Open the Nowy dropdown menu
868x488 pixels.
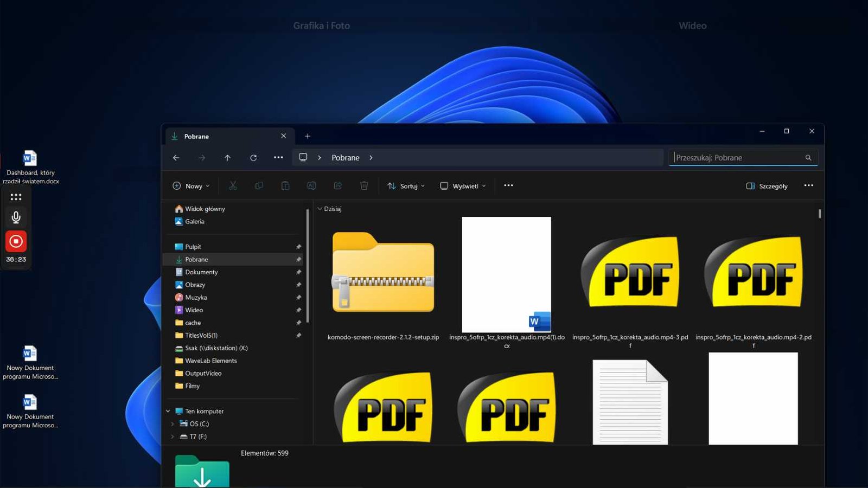pyautogui.click(x=190, y=186)
